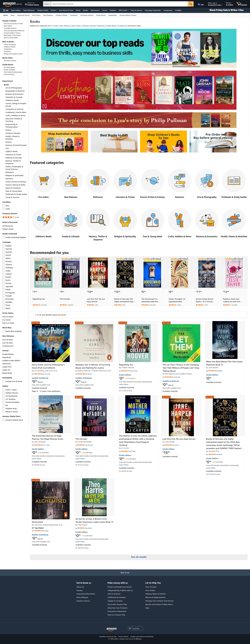Open the Amazon Editors' Choice subnav tab
This screenshot has height=644, width=250.
click(x=128, y=15)
